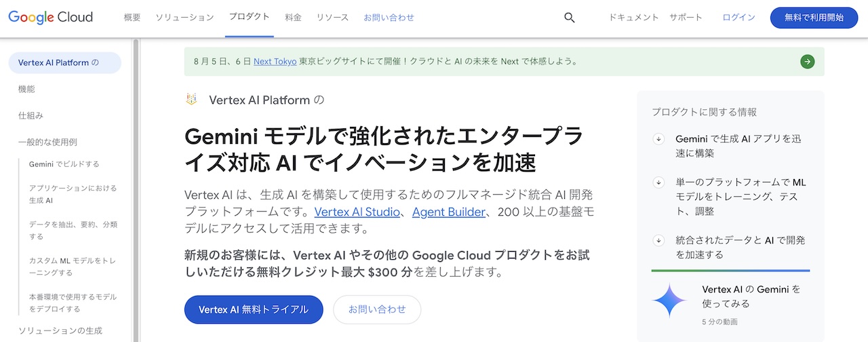Viewport: 868px width, 342px height.
Task: Click the Google Cloud logo
Action: click(51, 17)
